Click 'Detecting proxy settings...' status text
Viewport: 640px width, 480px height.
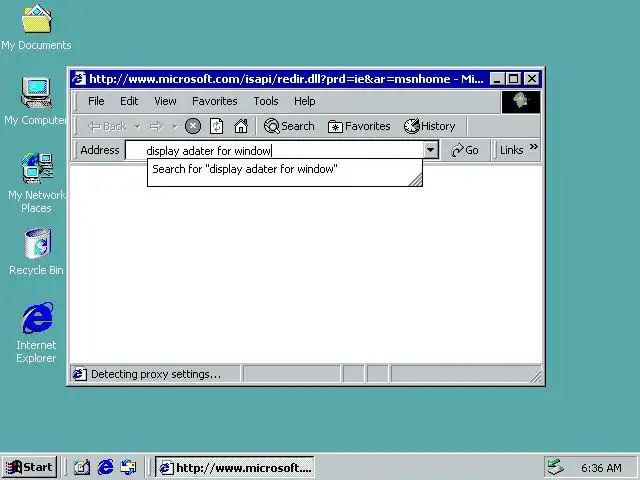156,374
